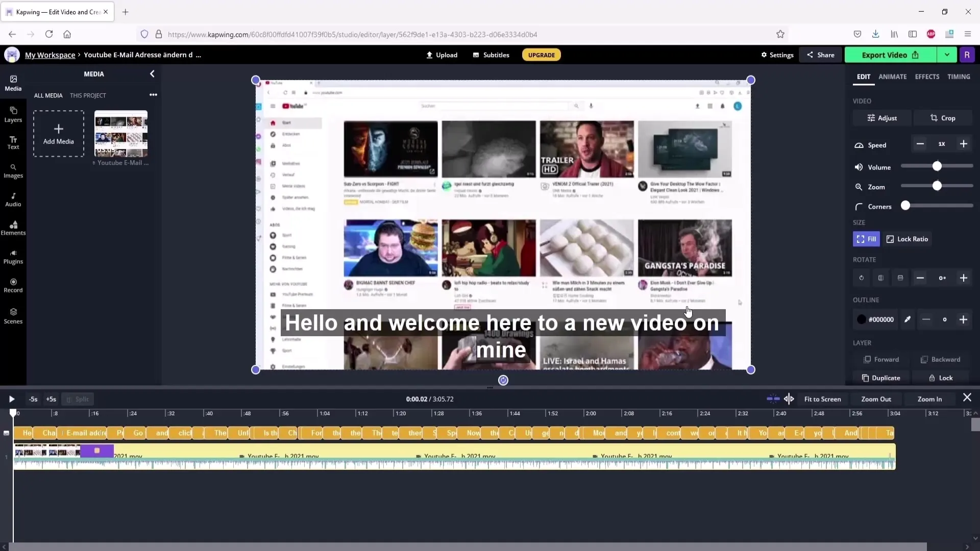Open the Layers sidebar panel
This screenshot has height=551, width=980.
pos(13,115)
